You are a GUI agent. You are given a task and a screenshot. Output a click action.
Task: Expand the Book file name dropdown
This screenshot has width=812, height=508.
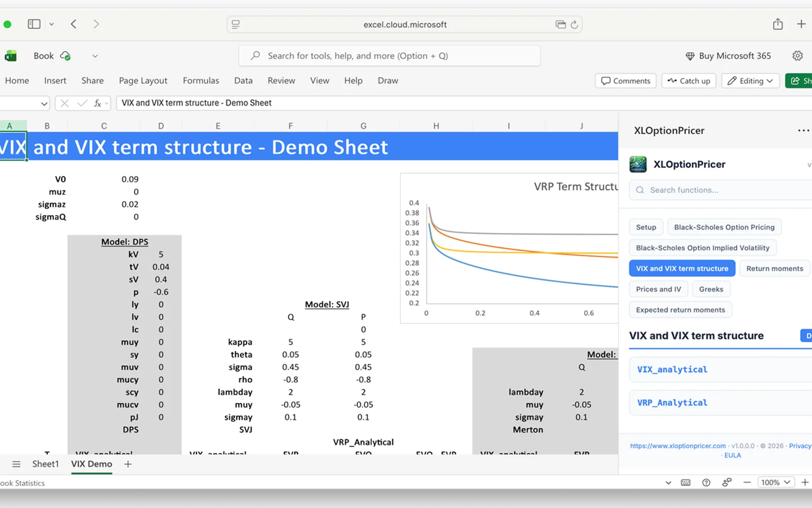pyautogui.click(x=95, y=56)
